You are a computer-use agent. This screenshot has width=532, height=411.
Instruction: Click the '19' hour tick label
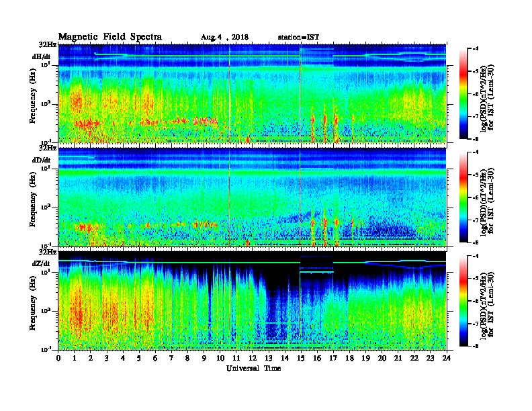point(365,359)
